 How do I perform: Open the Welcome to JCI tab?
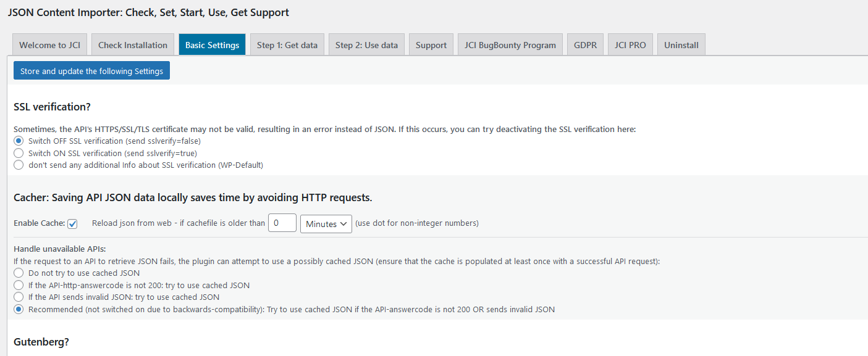click(x=49, y=45)
